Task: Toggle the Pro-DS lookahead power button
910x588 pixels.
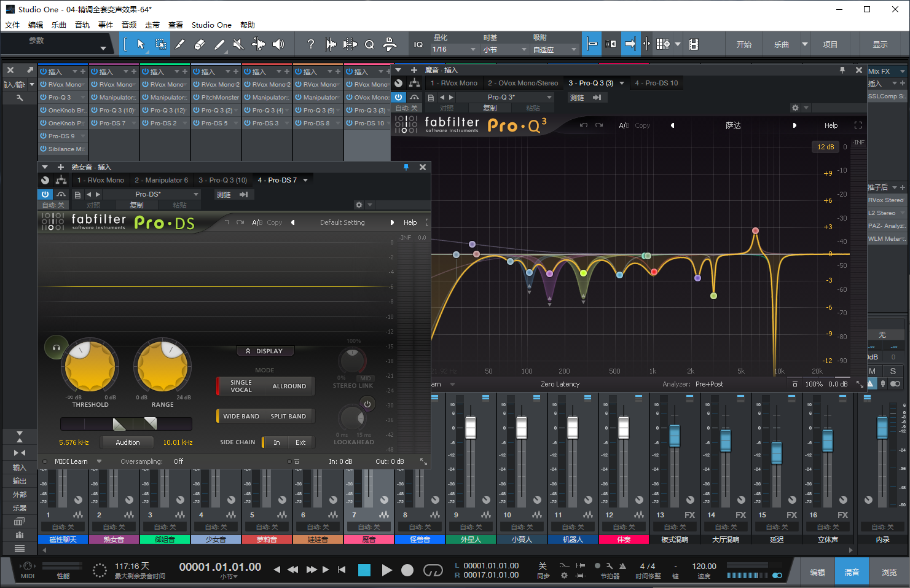Action: point(367,404)
